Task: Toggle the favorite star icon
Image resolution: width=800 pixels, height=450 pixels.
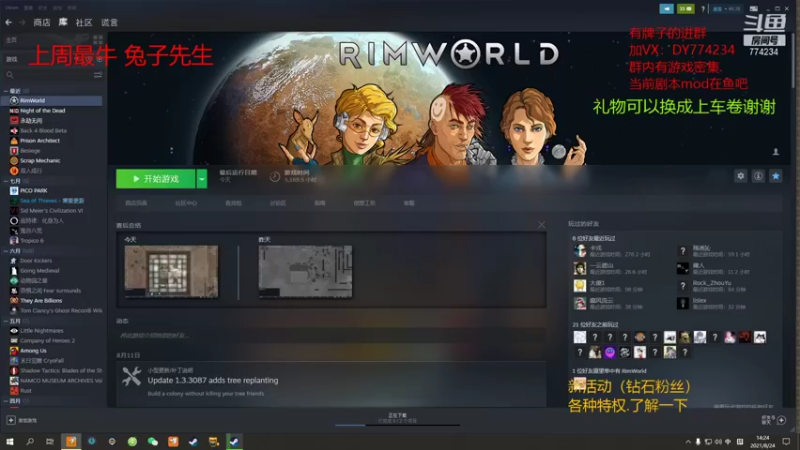Action: tap(776, 176)
